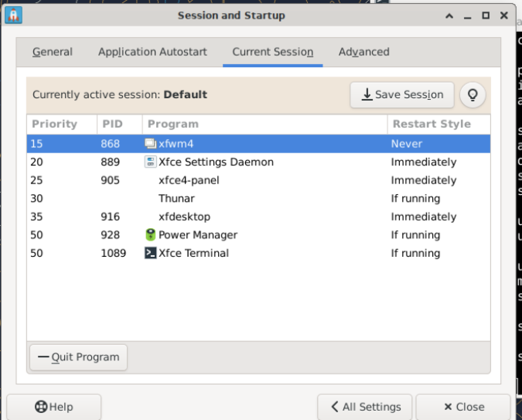The width and height of the screenshot is (522, 420).
Task: Sort by Restart Style column header
Action: tap(432, 124)
